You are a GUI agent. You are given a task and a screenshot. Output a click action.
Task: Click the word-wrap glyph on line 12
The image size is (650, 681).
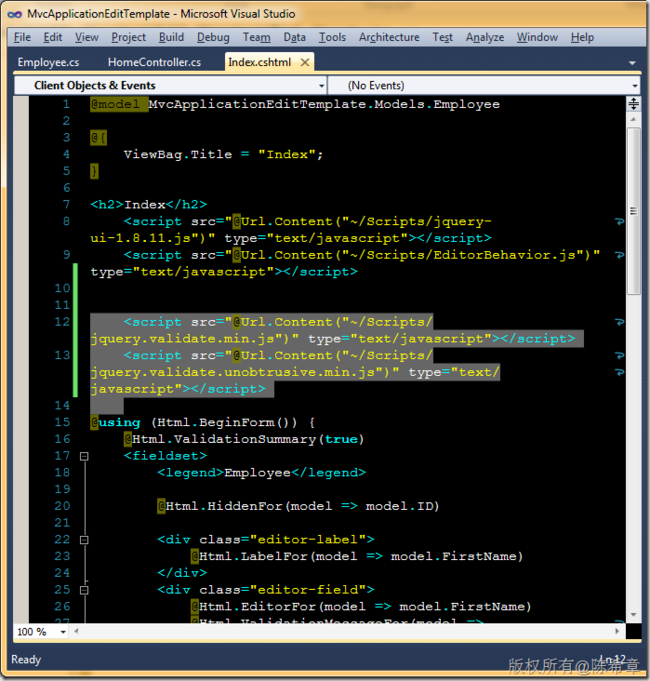(x=619, y=322)
